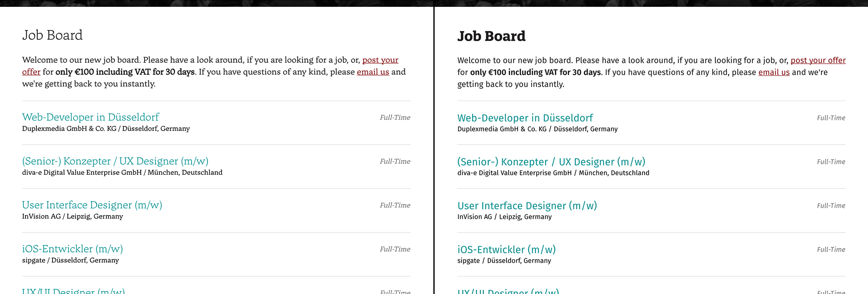The width and height of the screenshot is (868, 294).
Task: Click Full-Time label beside iOS-Entwickler in right pane
Action: click(831, 250)
